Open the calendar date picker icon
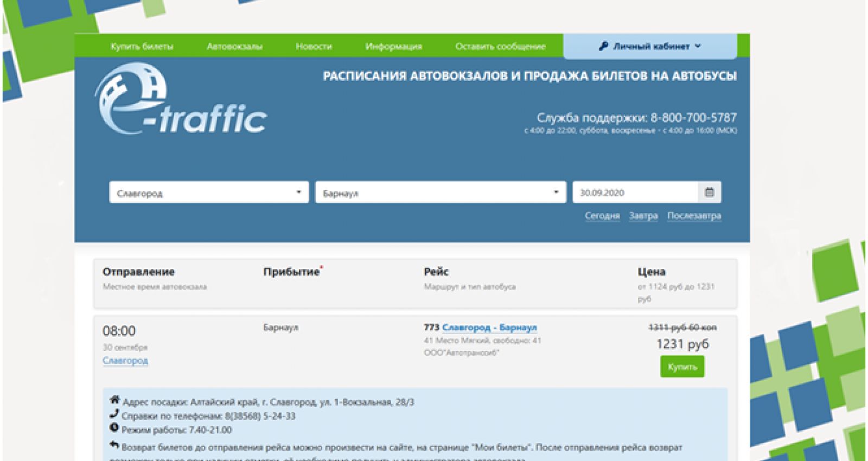The width and height of the screenshot is (868, 461). pyautogui.click(x=709, y=193)
